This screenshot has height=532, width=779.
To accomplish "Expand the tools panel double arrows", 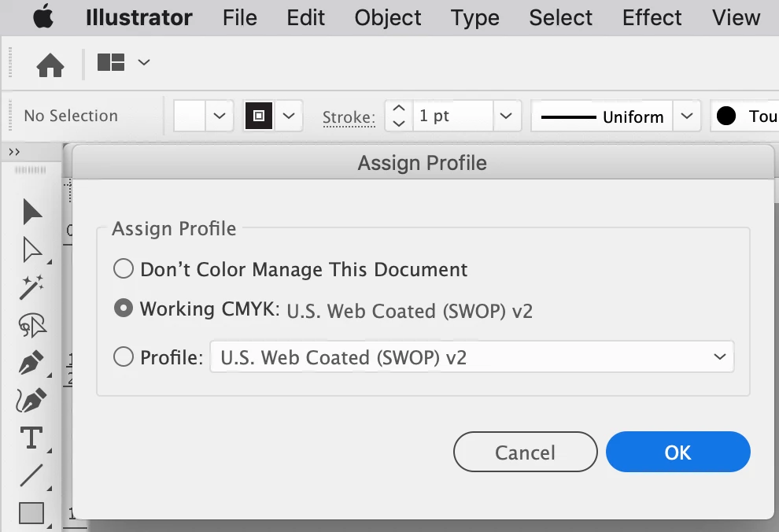I will 14,152.
